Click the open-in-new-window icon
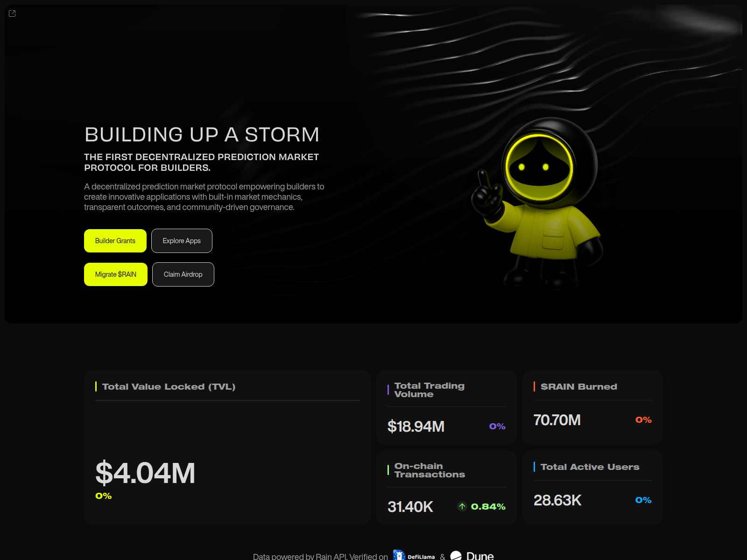Screen dimensions: 747x560 click(x=12, y=14)
